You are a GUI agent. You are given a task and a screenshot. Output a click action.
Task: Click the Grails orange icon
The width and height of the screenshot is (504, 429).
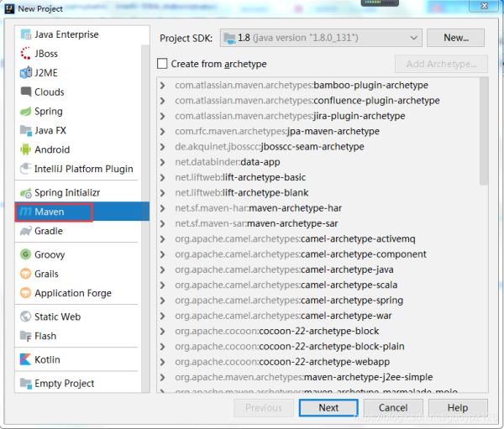26,274
